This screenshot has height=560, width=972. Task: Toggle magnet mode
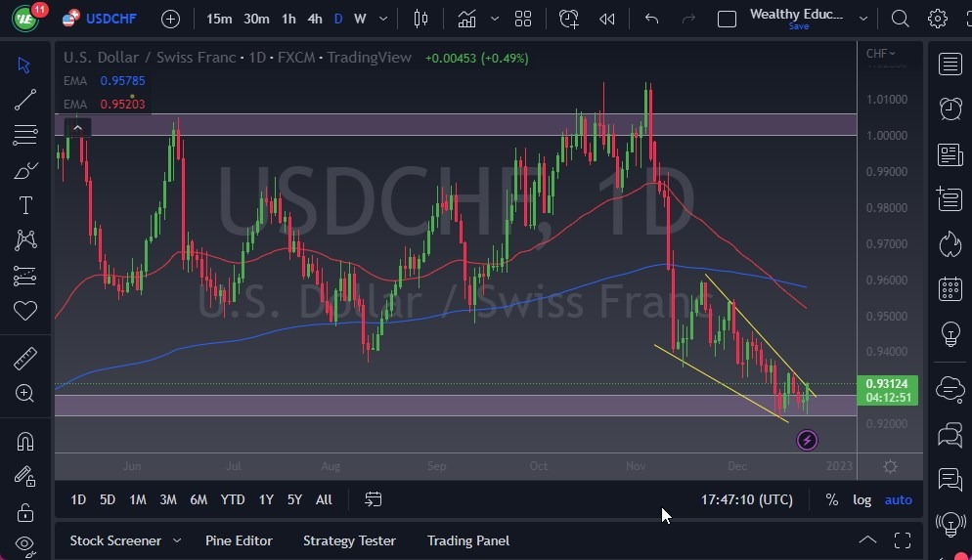coord(24,442)
